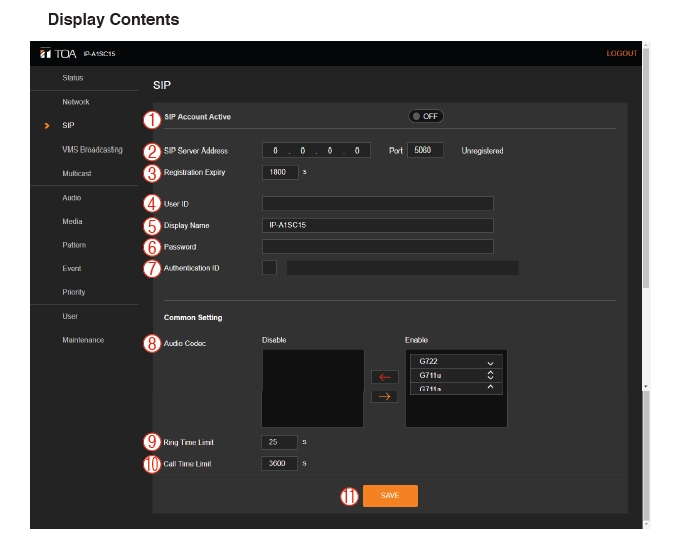Click the down chevron on G722 codec
Viewport: 682px width, 557px height.
(x=490, y=363)
